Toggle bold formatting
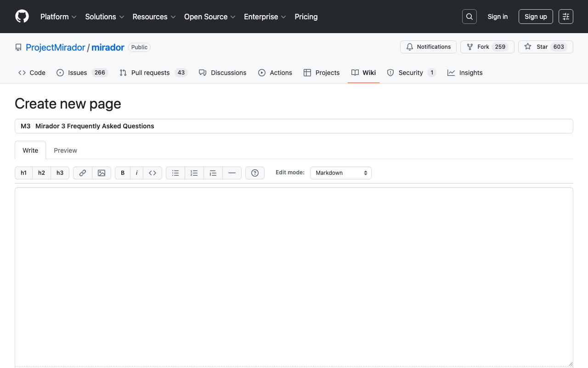The image size is (588, 368). (122, 172)
